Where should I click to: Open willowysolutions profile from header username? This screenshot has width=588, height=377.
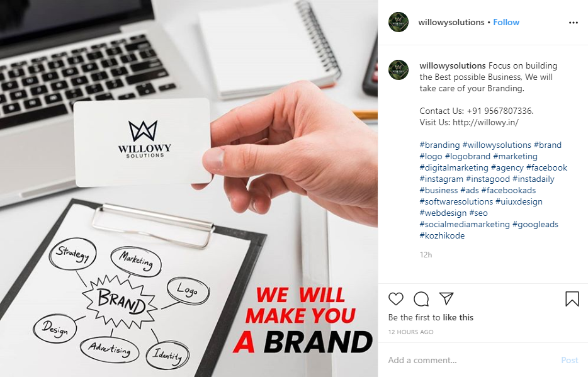click(x=451, y=23)
